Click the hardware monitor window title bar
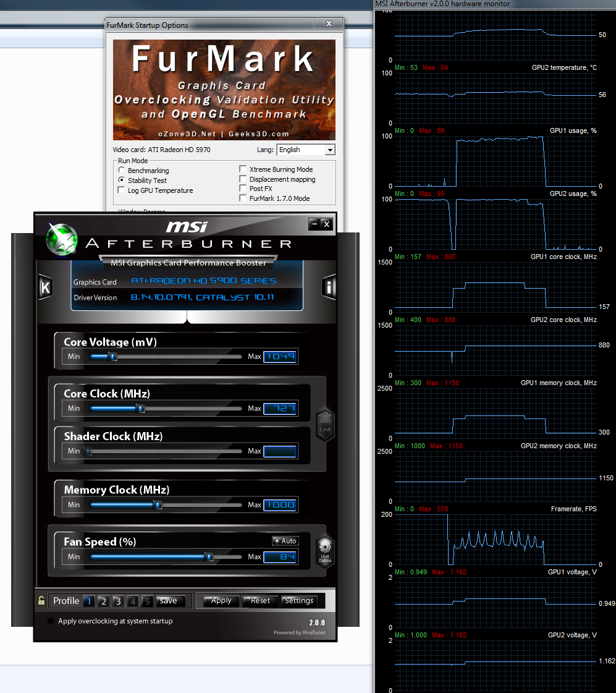616x693 pixels. [x=494, y=4]
